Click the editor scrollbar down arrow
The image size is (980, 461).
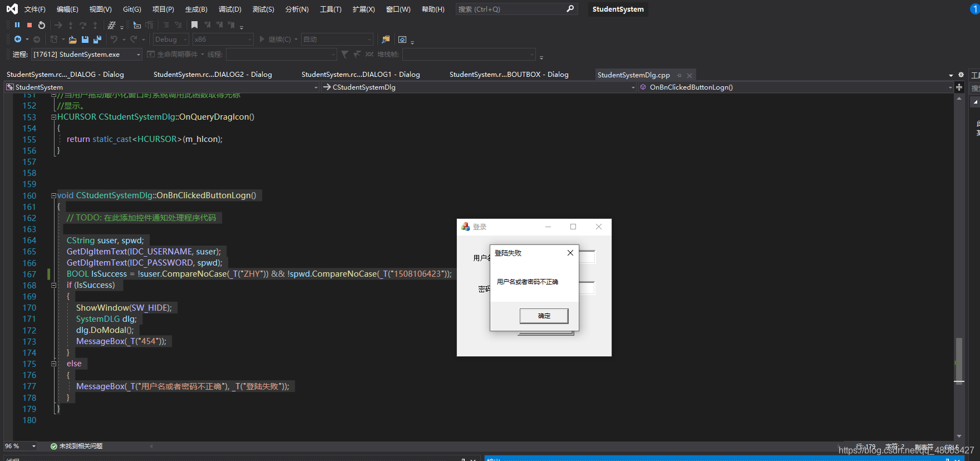959,436
